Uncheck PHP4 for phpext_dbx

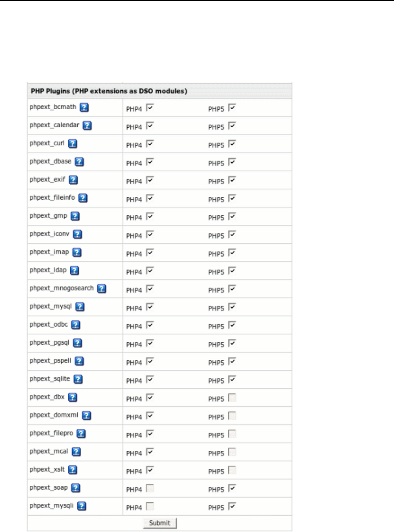click(150, 397)
